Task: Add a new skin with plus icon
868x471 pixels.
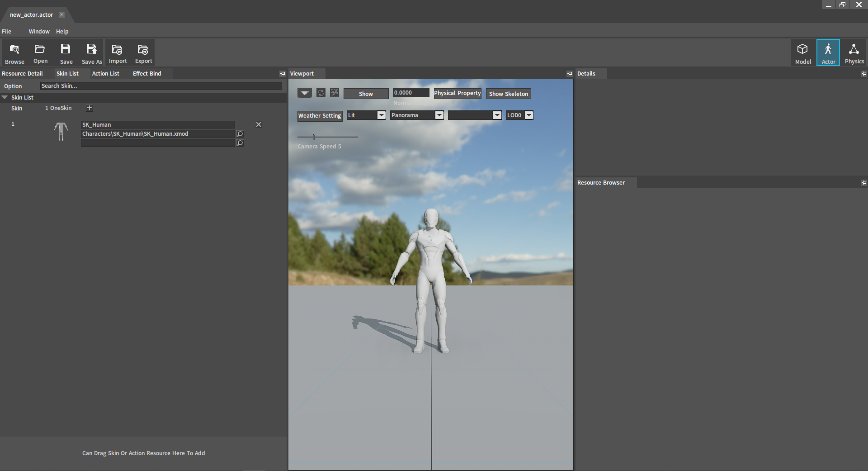Action: coord(90,108)
